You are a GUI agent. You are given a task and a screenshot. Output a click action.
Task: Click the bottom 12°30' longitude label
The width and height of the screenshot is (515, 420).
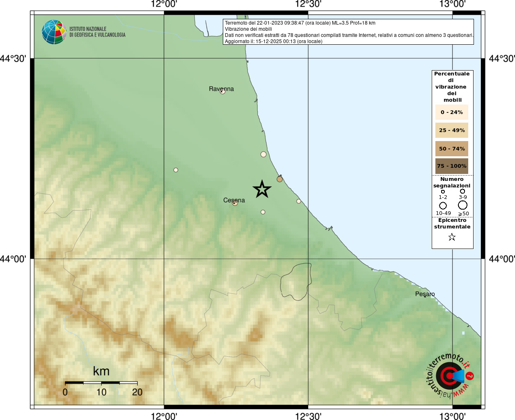308,416
